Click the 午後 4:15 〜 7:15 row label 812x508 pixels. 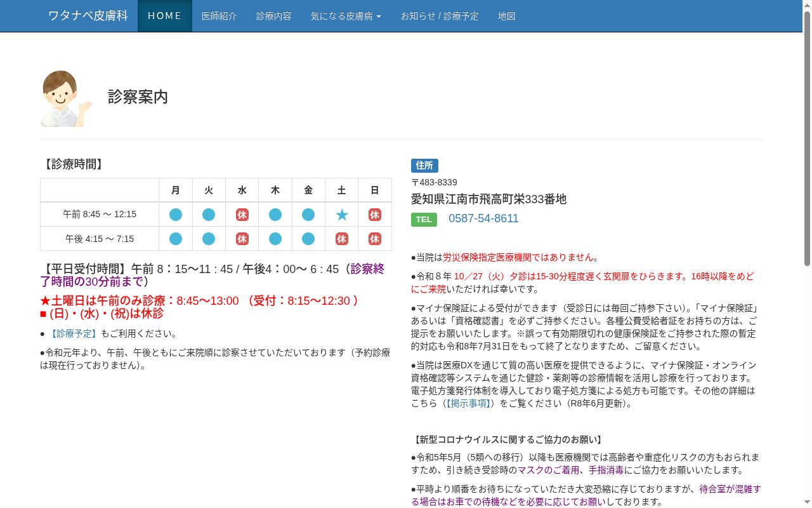click(x=100, y=239)
